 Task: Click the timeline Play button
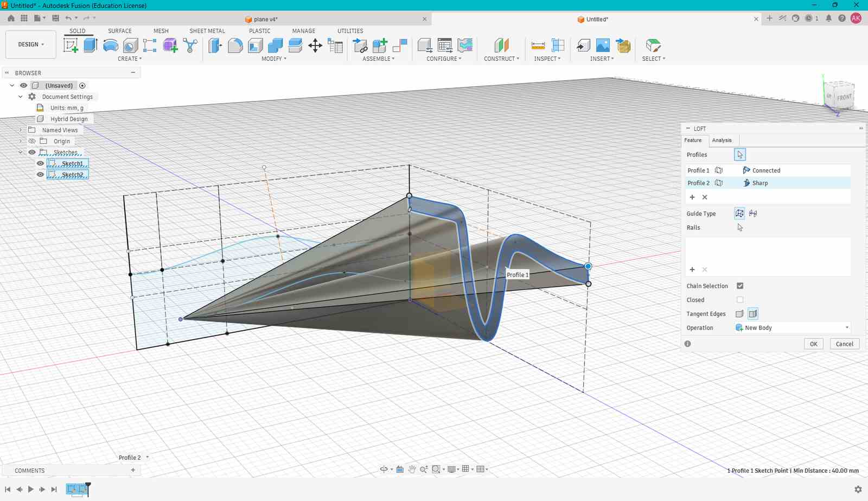coord(30,489)
